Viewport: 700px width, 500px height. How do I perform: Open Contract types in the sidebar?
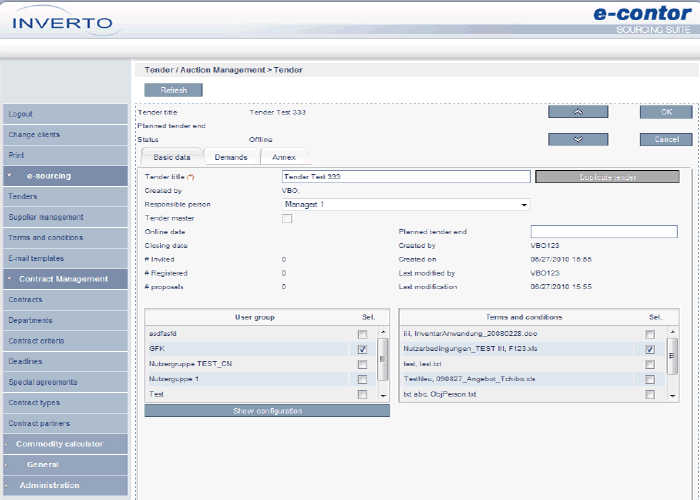pos(65,403)
